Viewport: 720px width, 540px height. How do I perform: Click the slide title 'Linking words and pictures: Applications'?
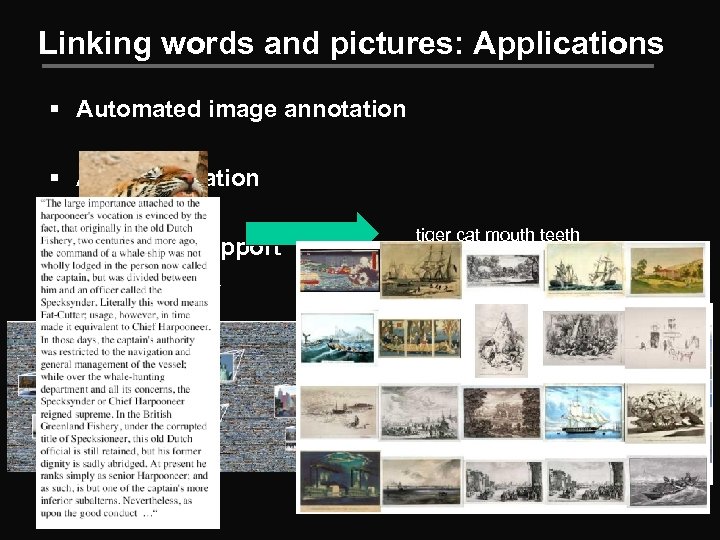[351, 44]
